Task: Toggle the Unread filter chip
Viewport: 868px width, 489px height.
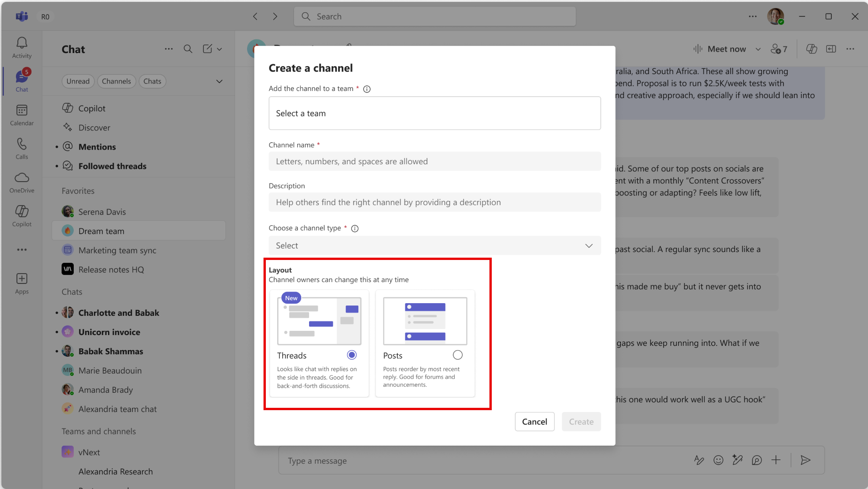Action: pos(78,81)
